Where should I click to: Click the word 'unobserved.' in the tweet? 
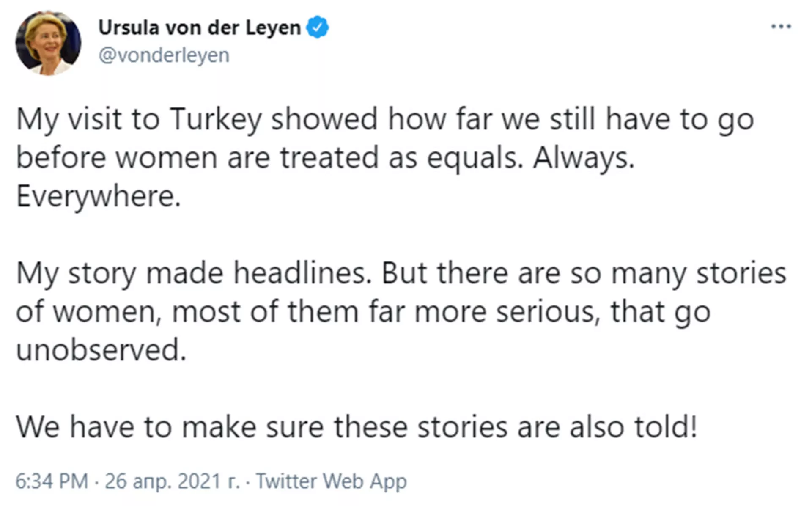(x=101, y=350)
